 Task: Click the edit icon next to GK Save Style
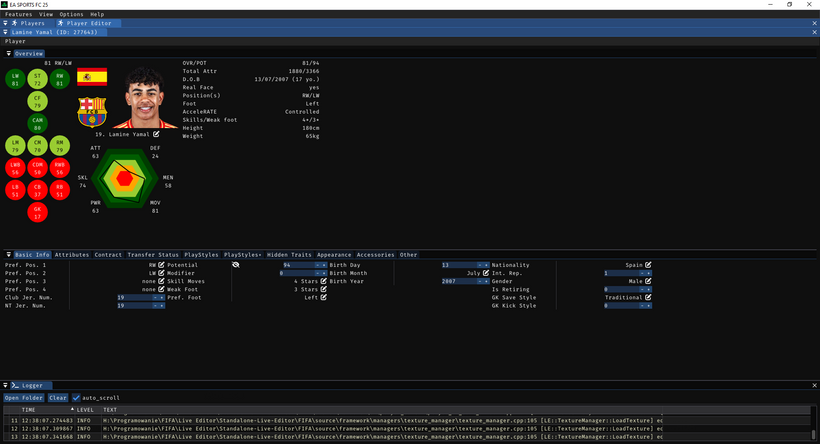coord(648,297)
